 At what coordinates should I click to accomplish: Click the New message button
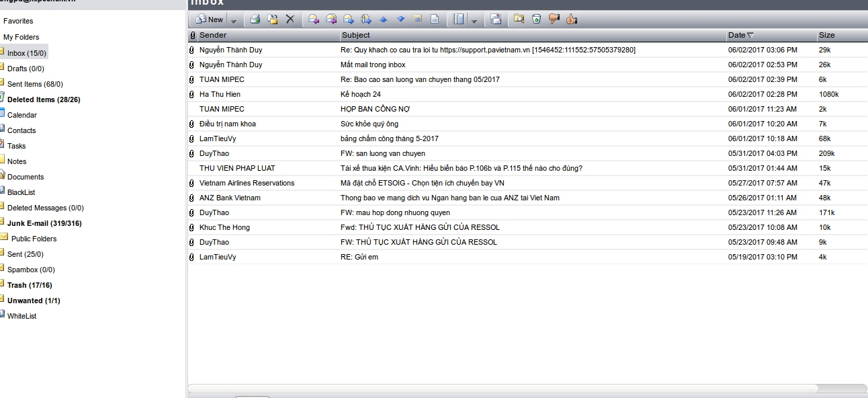[x=209, y=19]
